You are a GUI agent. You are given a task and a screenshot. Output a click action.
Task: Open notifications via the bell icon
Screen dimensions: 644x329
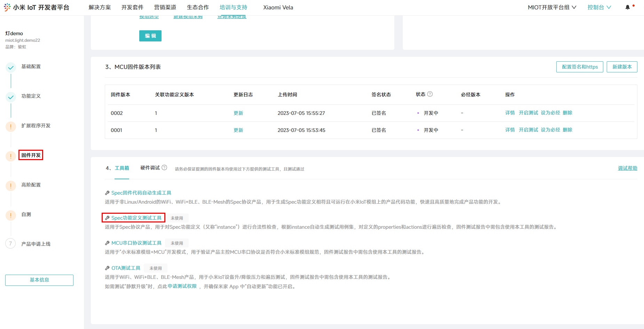coord(627,7)
